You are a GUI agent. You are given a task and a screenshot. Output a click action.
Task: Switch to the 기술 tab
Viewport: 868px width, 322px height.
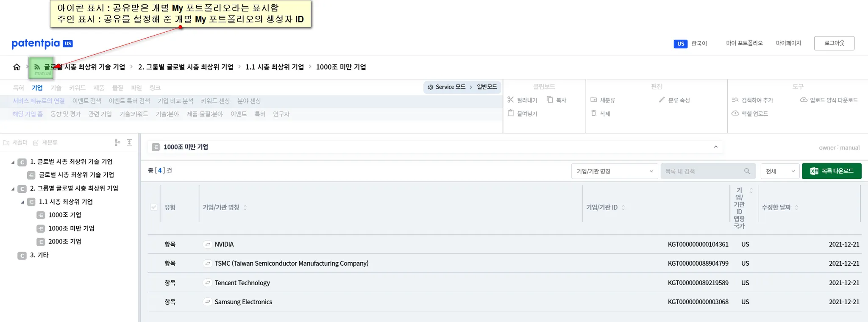tap(56, 88)
